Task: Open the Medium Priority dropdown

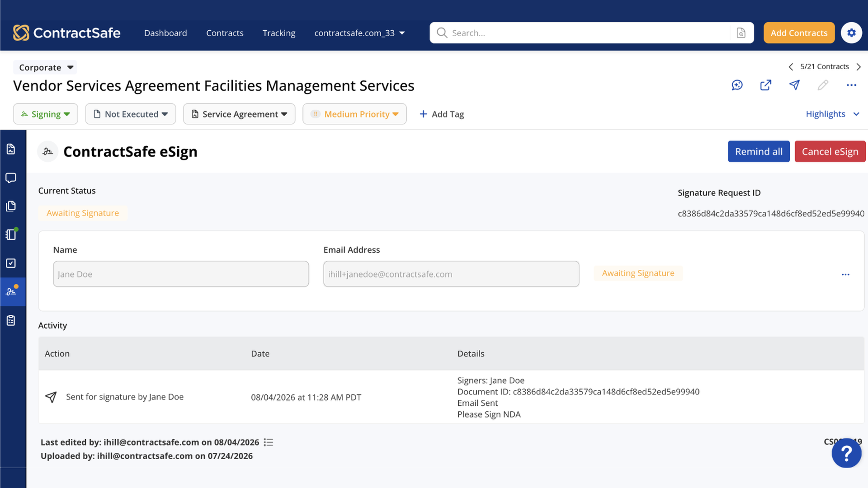Action: (354, 114)
